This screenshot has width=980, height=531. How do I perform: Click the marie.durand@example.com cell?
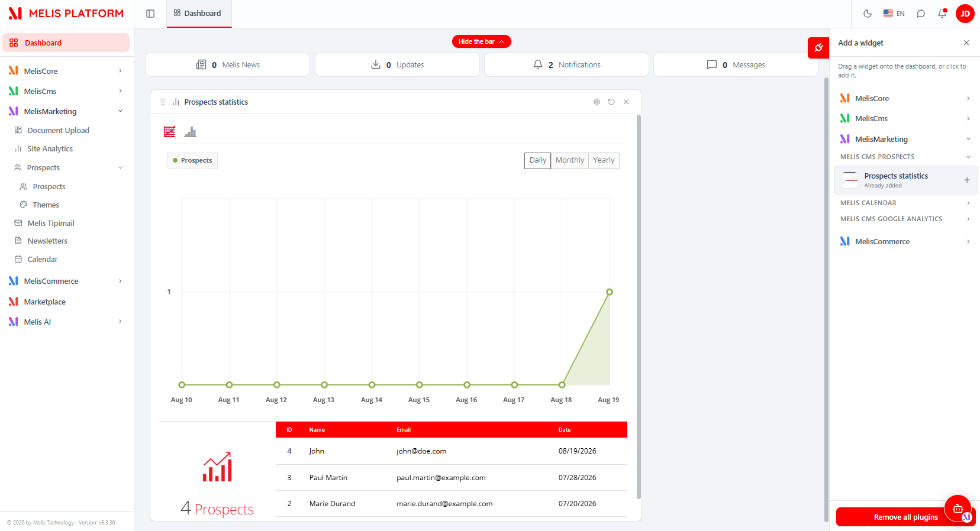click(x=444, y=504)
